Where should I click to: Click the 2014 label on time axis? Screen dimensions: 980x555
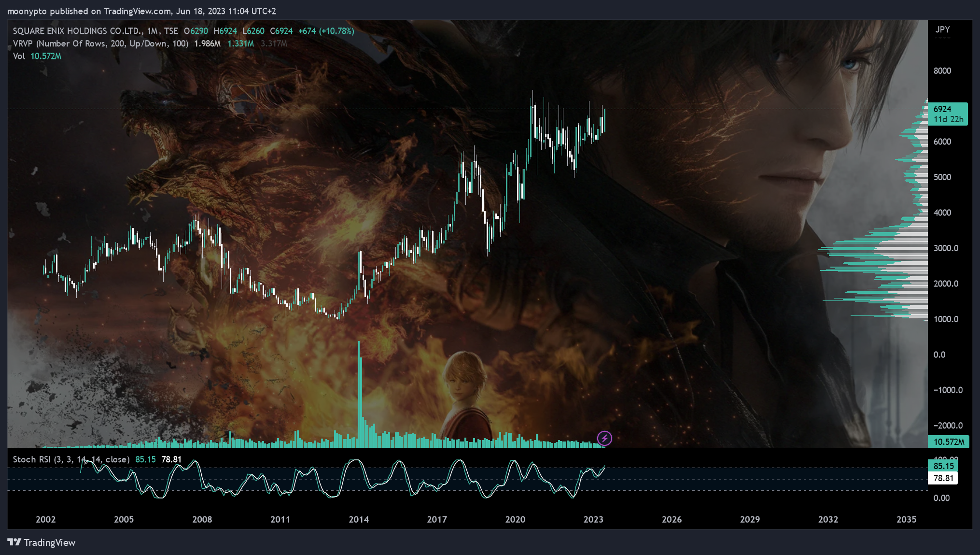[359, 519]
